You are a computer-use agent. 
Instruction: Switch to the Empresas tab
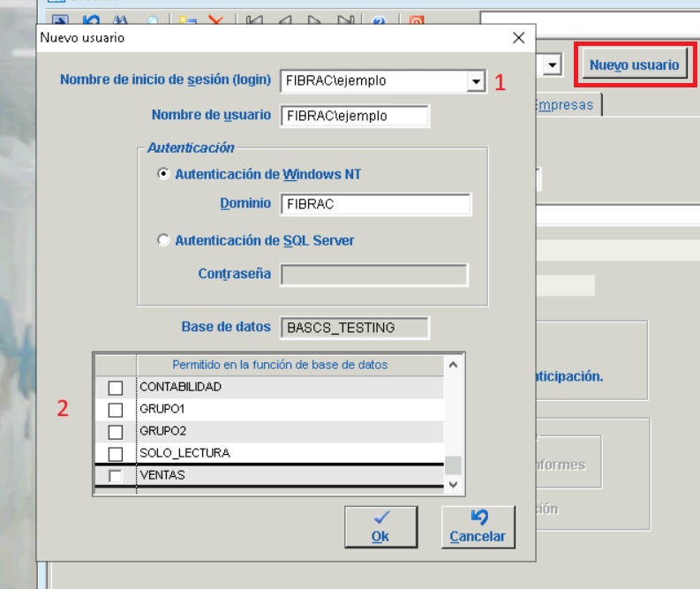click(x=565, y=105)
